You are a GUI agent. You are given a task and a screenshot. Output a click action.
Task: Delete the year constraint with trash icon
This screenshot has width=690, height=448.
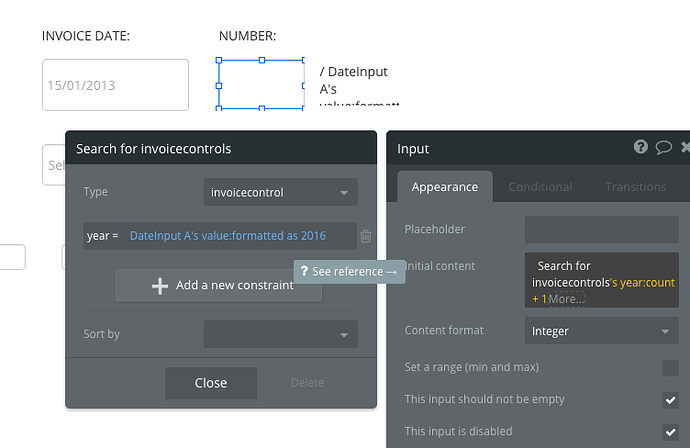366,236
